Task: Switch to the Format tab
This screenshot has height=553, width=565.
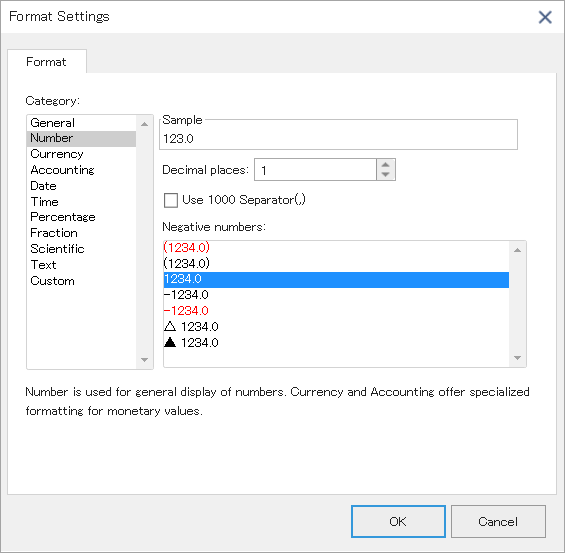Action: coord(46,62)
